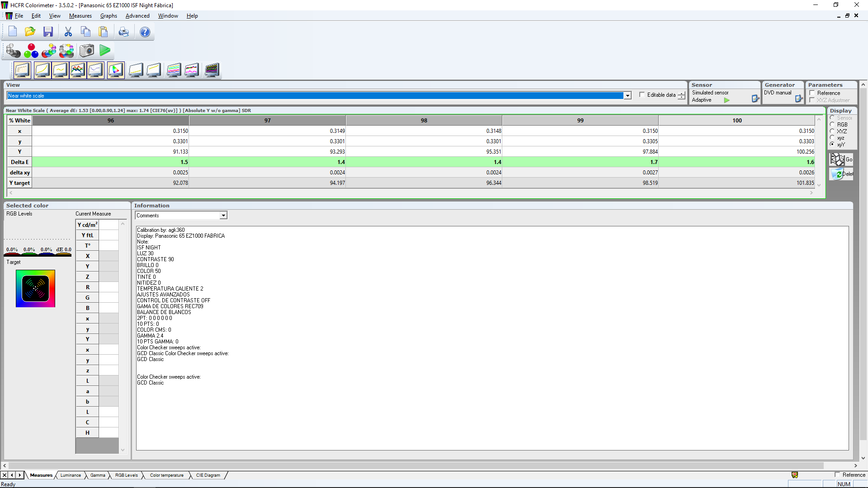This screenshot has height=488, width=868.
Task: Click the blue Help question-mark icon
Action: [x=145, y=32]
